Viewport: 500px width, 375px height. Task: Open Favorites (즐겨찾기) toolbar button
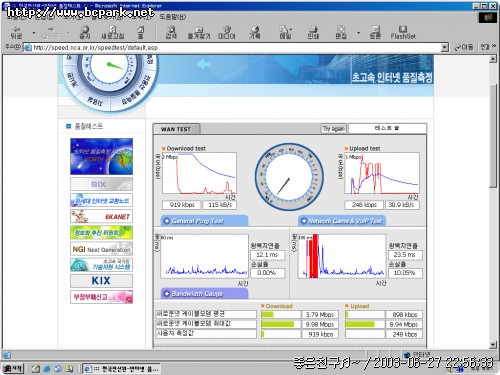click(x=199, y=32)
